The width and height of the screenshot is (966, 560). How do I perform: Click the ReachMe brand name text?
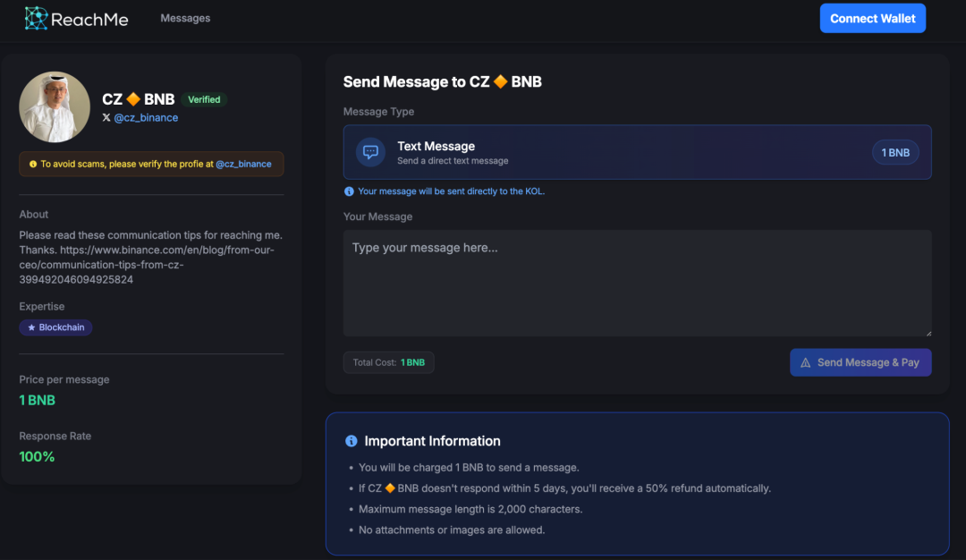[x=89, y=19]
